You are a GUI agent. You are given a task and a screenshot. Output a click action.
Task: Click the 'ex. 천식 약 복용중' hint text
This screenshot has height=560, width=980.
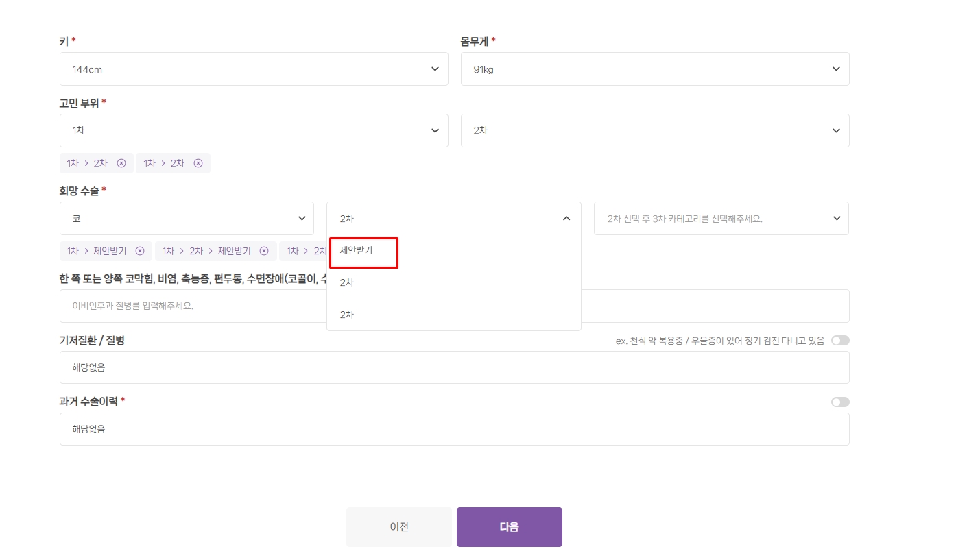(720, 341)
